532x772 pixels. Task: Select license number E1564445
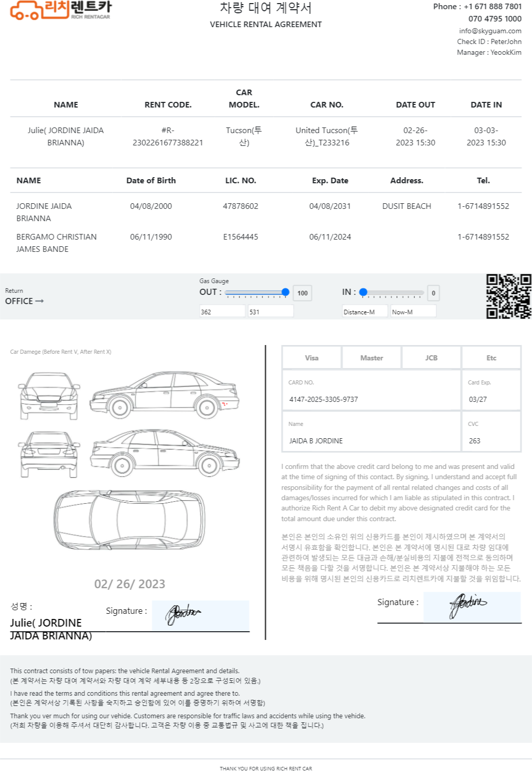click(240, 237)
